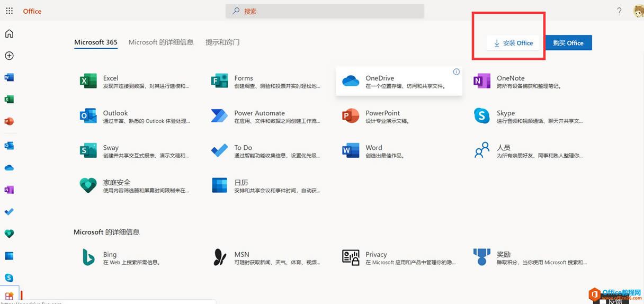Open the app launcher grid icon
Viewport: 644px width, 304px height.
9,11
